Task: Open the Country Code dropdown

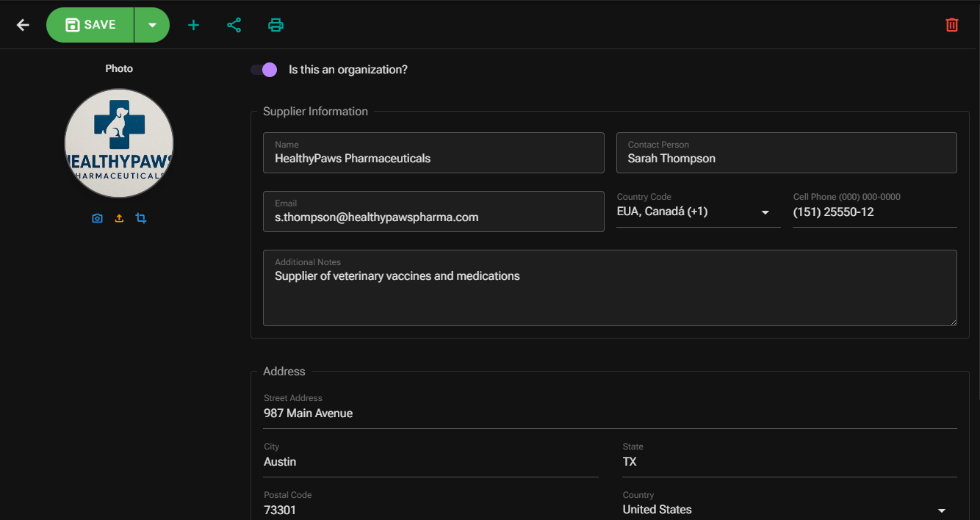Action: [x=765, y=212]
